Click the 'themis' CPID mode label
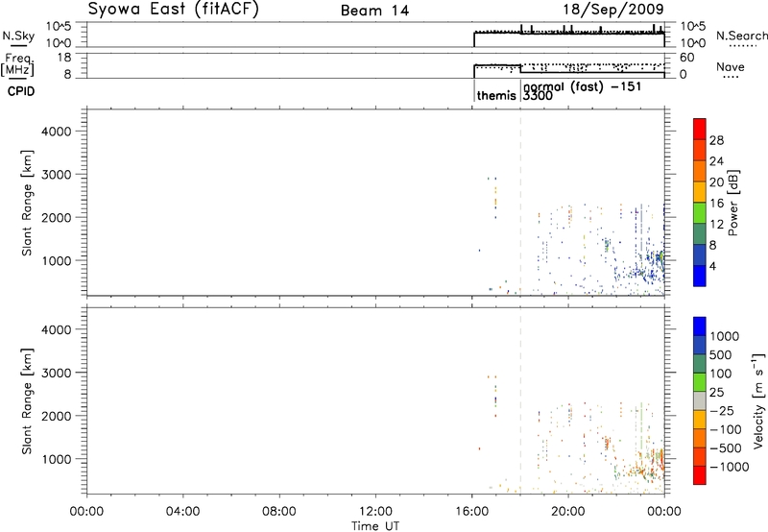 click(x=496, y=95)
